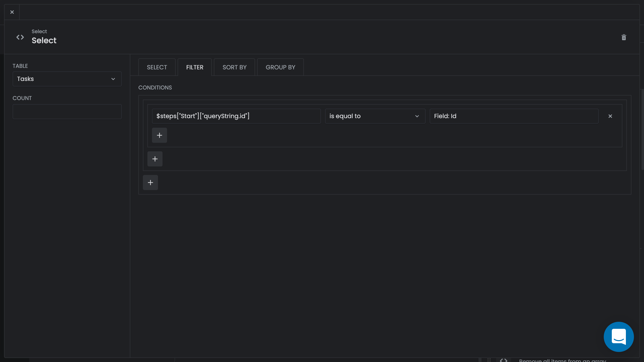Open the chat support bubble
The image size is (644, 362).
coord(619,337)
